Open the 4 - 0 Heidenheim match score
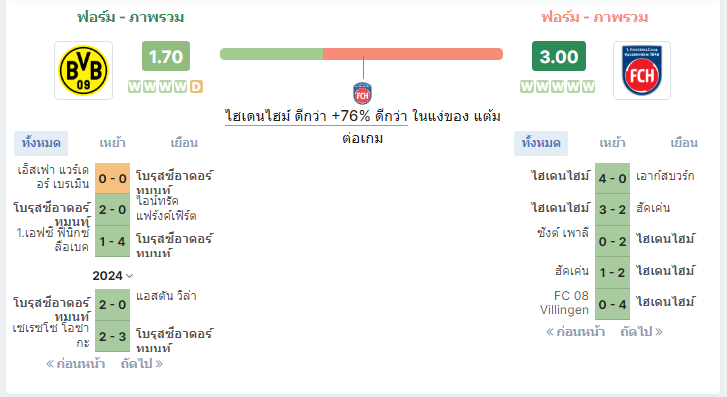The image size is (727, 397). [612, 179]
